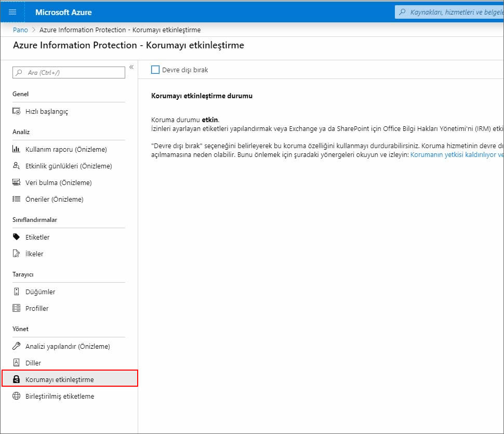Select Korumayı etkinleştirme menu item
Image resolution: width=504 pixels, height=434 pixels.
[x=70, y=378]
